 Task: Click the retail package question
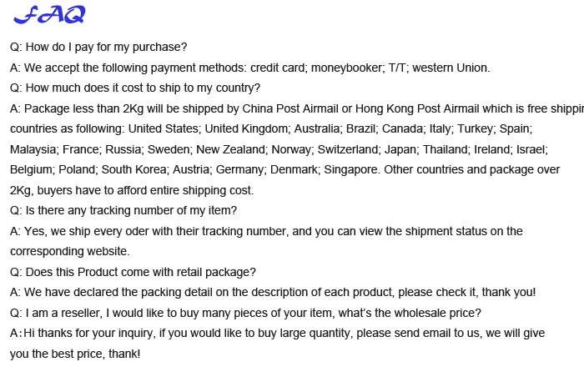click(133, 273)
